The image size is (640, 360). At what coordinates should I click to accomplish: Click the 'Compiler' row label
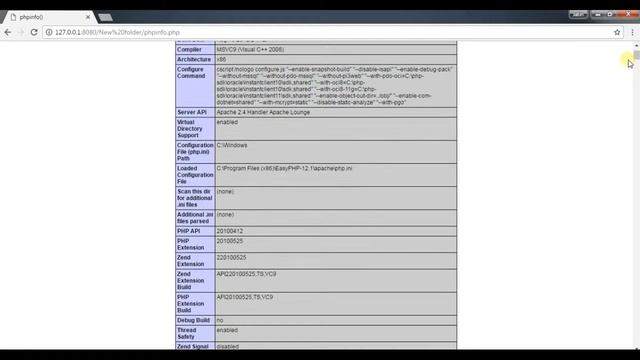click(189, 49)
